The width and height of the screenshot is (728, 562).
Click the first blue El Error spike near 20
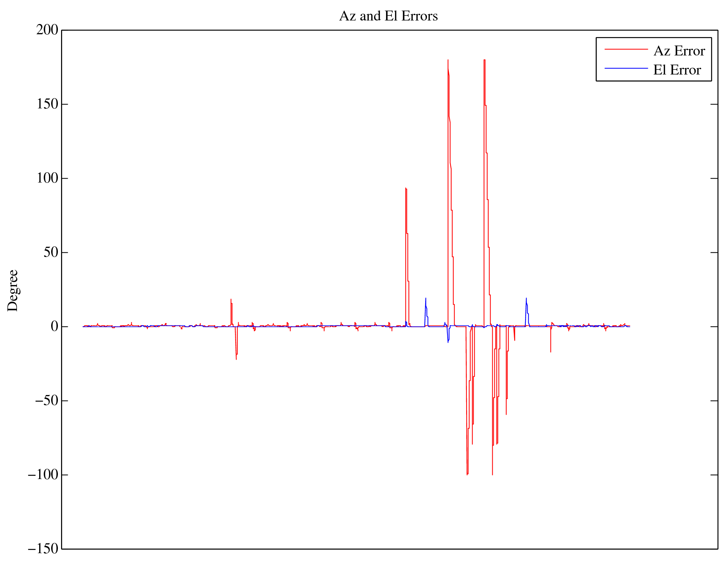point(426,299)
